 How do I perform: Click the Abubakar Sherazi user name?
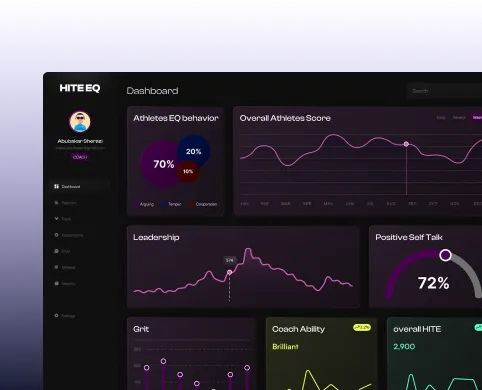(80, 141)
